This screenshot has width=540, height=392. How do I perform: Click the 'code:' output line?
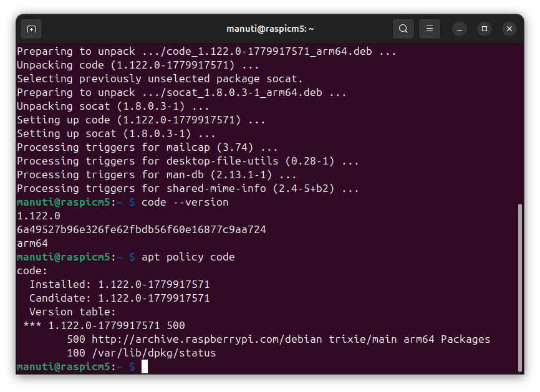pos(32,271)
